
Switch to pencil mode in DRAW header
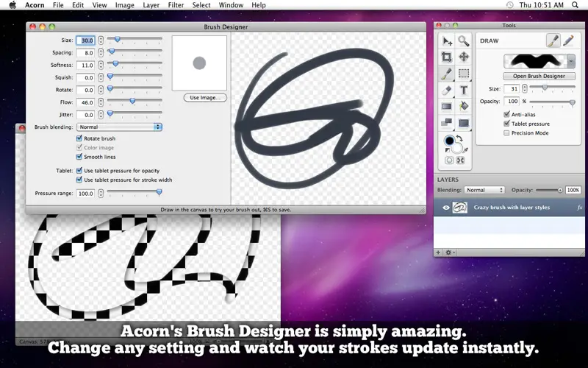coord(568,40)
